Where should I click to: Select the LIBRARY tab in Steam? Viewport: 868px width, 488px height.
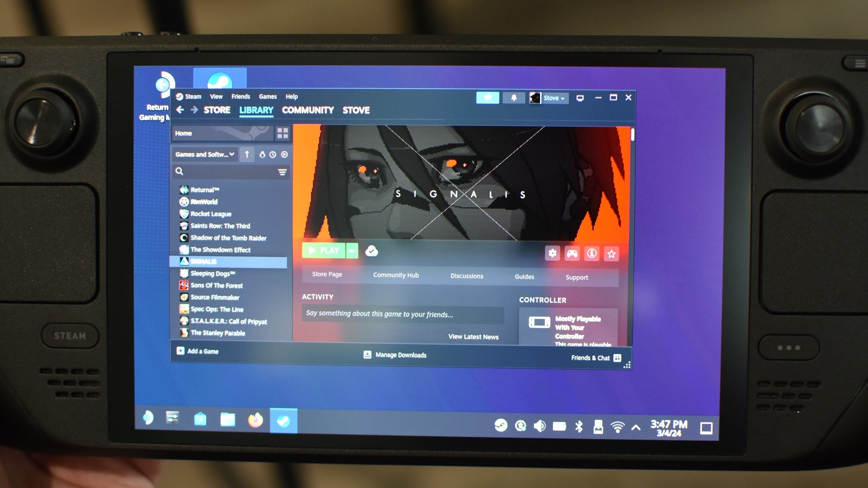[x=256, y=110]
